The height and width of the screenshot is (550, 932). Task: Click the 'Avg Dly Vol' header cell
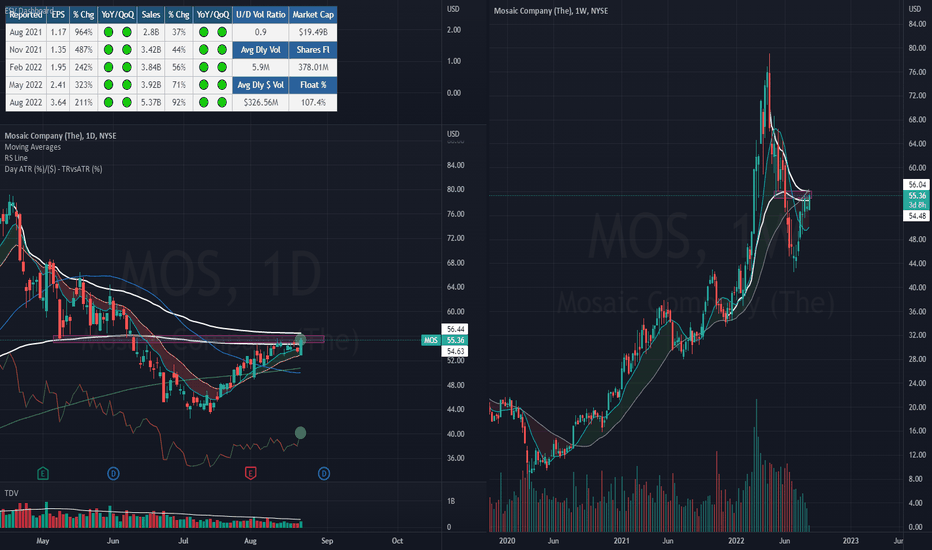260,50
